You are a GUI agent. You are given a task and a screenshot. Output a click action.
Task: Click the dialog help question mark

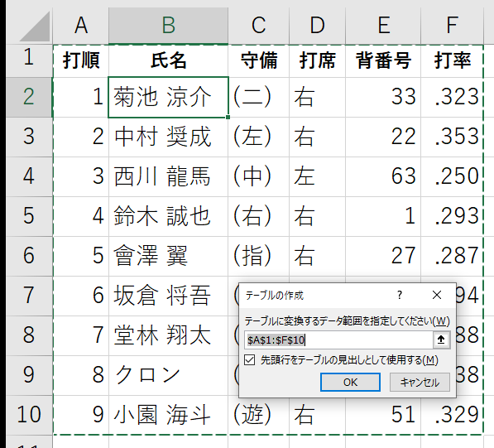coord(400,295)
